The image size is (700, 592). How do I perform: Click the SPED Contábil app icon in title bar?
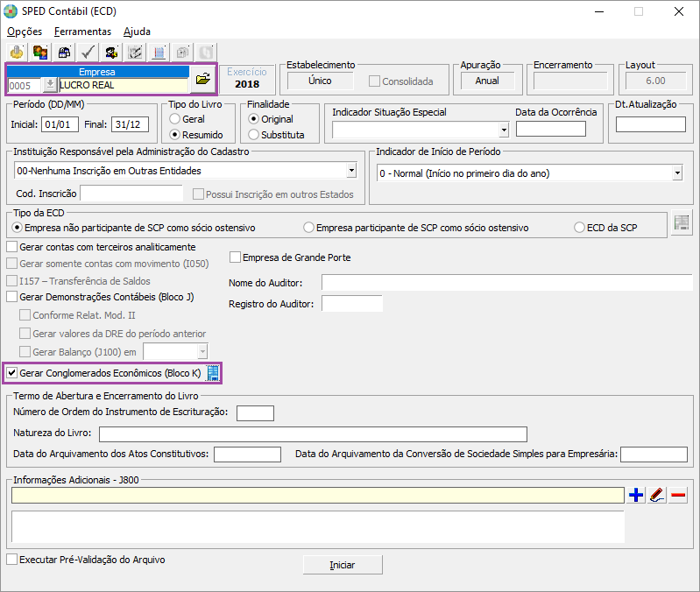[11, 11]
